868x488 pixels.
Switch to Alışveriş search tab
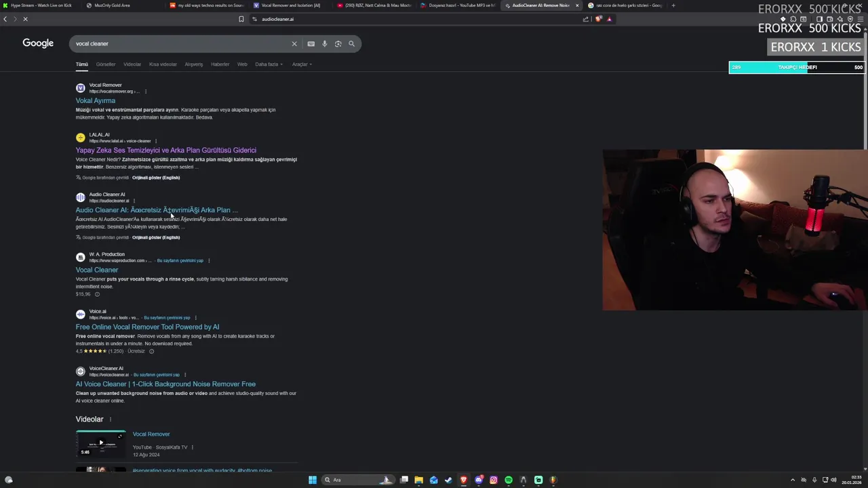click(194, 64)
